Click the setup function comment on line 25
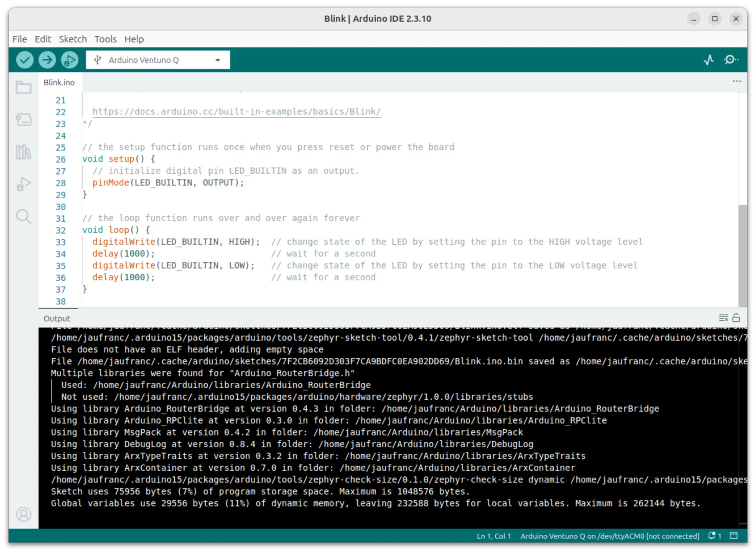This screenshot has width=756, height=553. [x=268, y=147]
